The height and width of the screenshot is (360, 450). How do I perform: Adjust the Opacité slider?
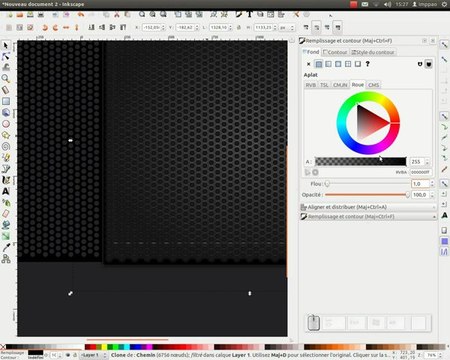[x=367, y=195]
